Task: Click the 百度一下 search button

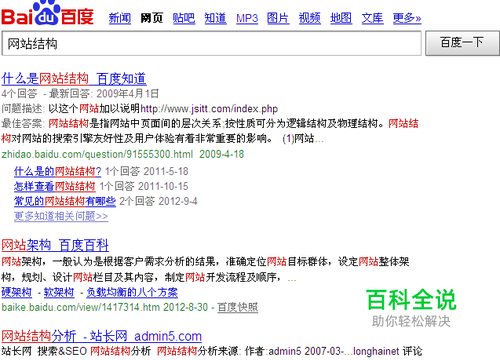Action: pos(462,43)
